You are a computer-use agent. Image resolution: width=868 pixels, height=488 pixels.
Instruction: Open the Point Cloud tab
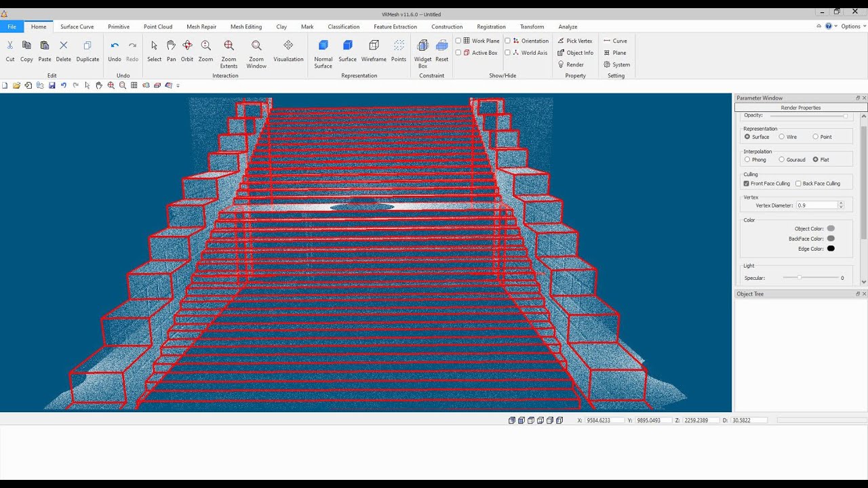pos(158,27)
